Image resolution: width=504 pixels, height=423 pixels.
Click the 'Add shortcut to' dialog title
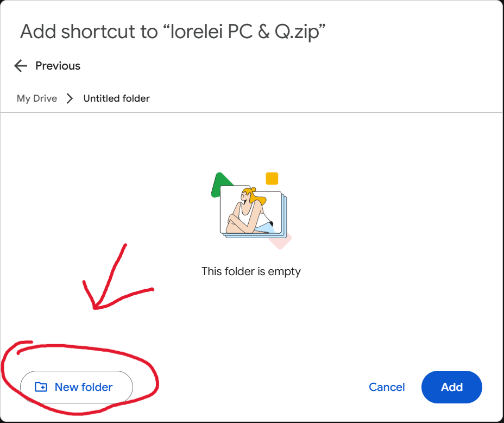tap(89, 32)
